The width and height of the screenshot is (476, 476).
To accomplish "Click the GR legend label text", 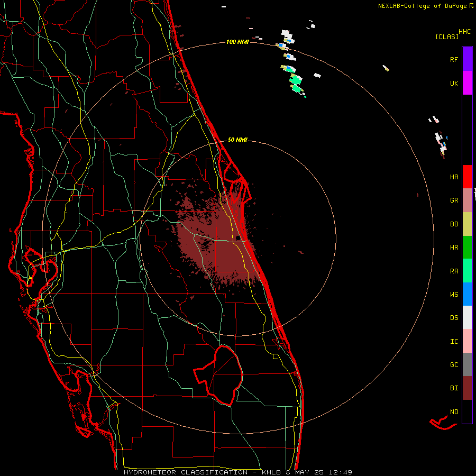I will 454,200.
